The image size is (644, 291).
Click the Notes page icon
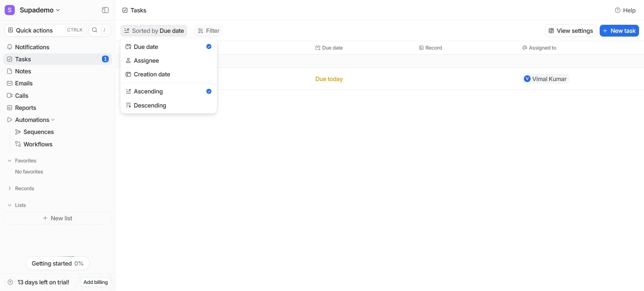pos(10,71)
